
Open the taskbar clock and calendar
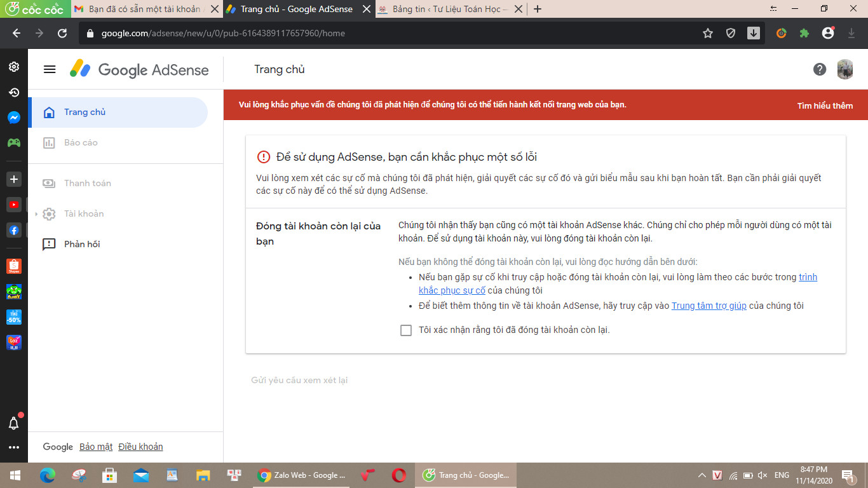pyautogui.click(x=813, y=475)
